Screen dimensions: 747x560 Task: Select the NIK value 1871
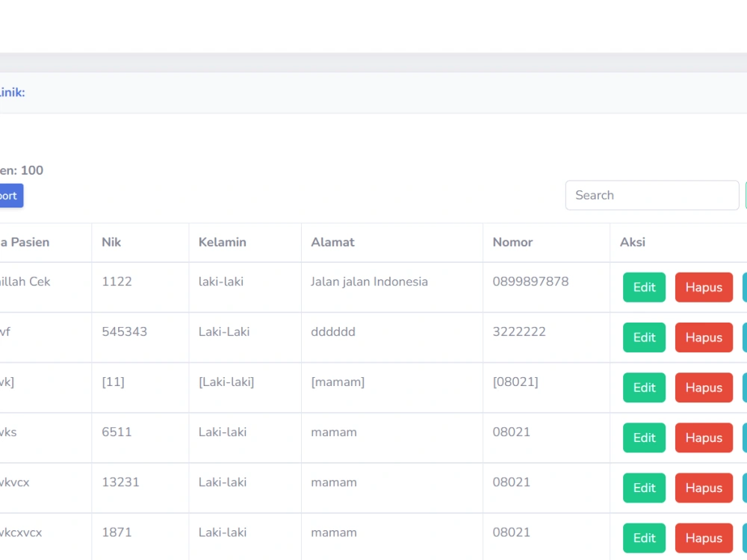point(117,532)
